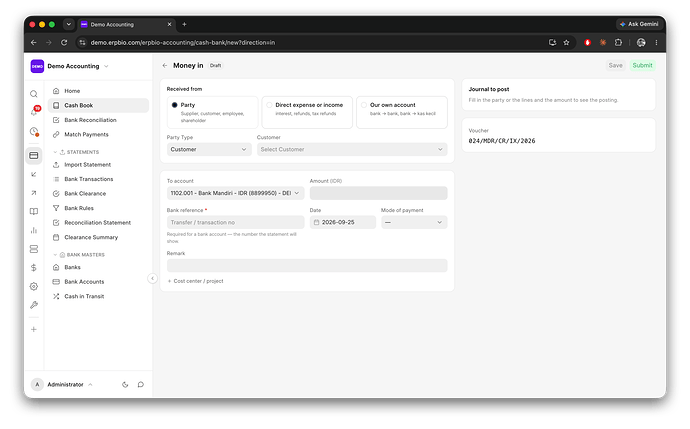Click the back arrow beside Money in
The image size is (690, 429).
coord(165,66)
